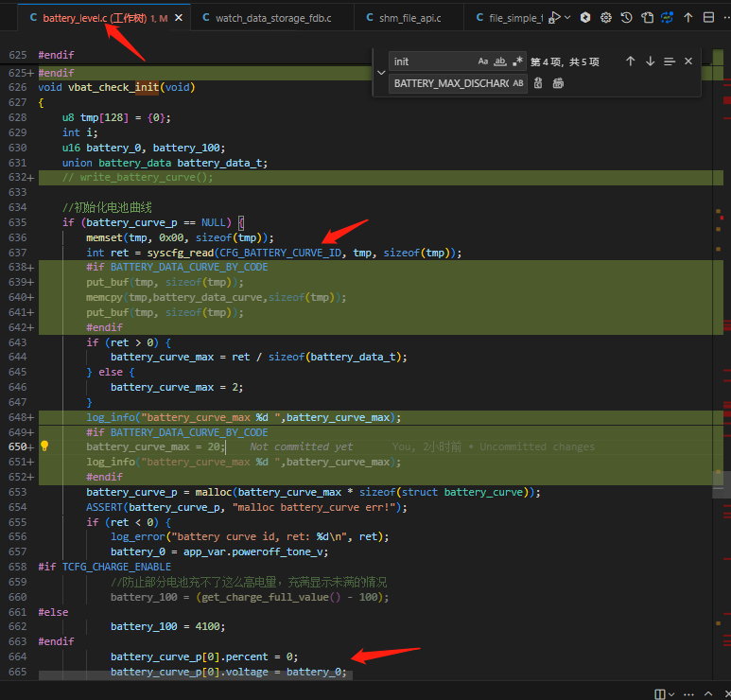The image size is (731, 700).
Task: Click the Run and Debug play icon
Action: pyautogui.click(x=554, y=18)
